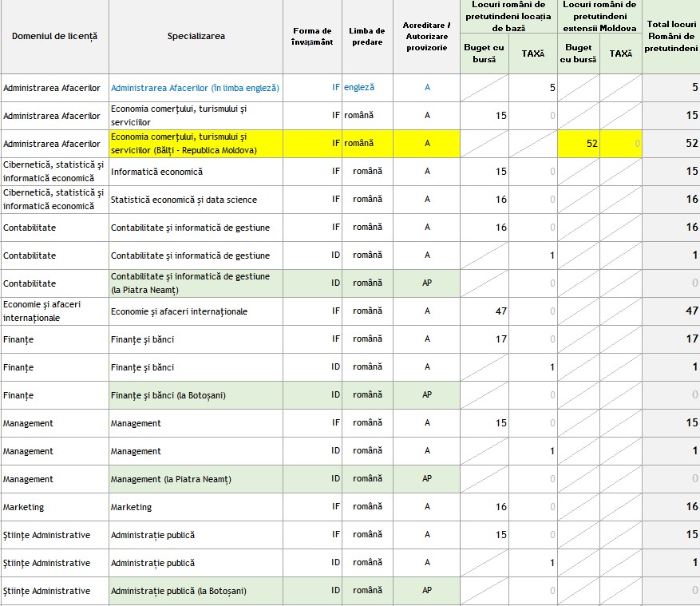Click the 'Acreditare / Autorizare provizorie' header
Viewport: 700px width, 606px height.
click(426, 36)
